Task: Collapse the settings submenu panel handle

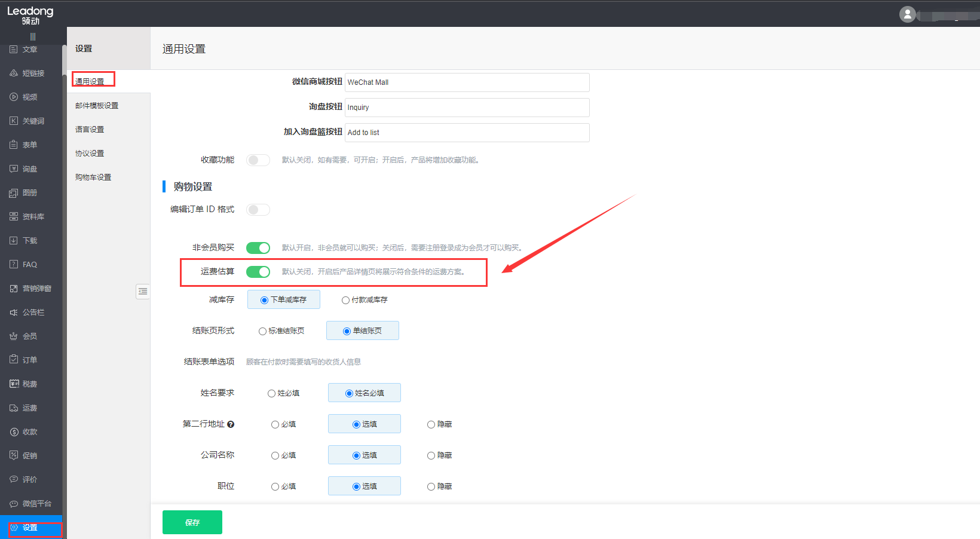Action: click(142, 292)
